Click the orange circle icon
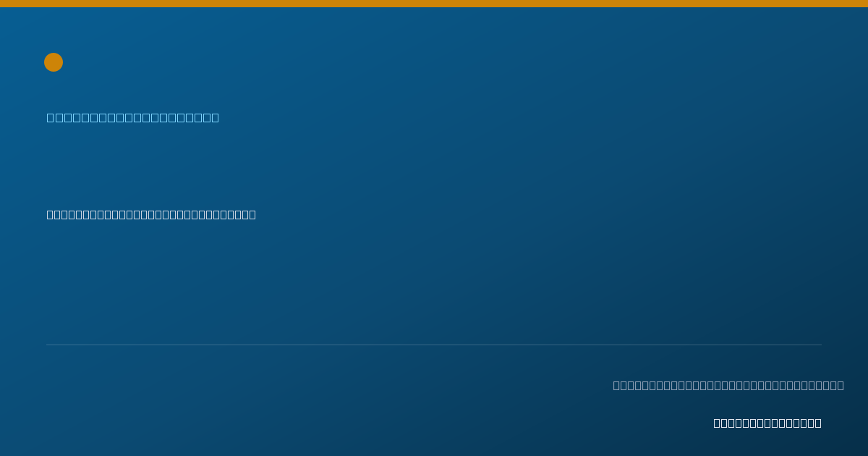Screen dimensions: 868x456 pyautogui.click(x=54, y=62)
